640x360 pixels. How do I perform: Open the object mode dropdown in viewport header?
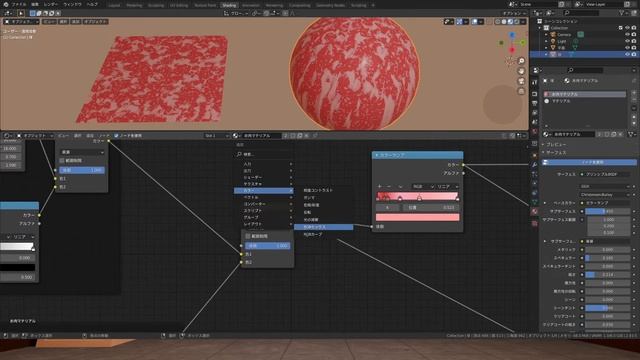(20, 21)
